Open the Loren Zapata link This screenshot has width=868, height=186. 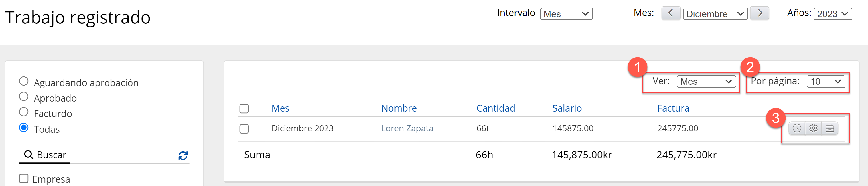(x=407, y=128)
